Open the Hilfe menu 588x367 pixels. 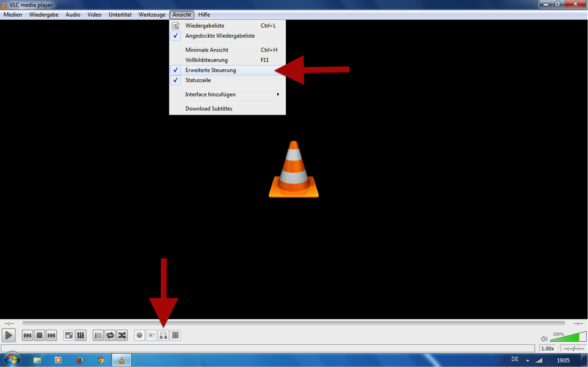pyautogui.click(x=204, y=15)
